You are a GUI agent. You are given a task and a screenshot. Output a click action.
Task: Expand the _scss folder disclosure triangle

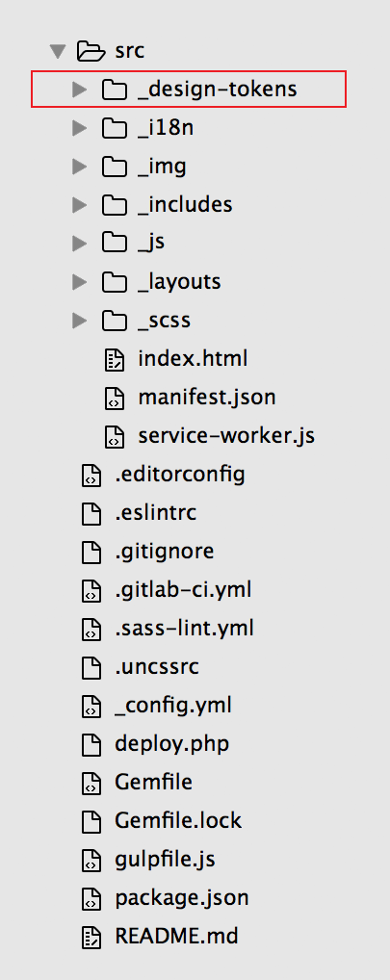click(79, 322)
